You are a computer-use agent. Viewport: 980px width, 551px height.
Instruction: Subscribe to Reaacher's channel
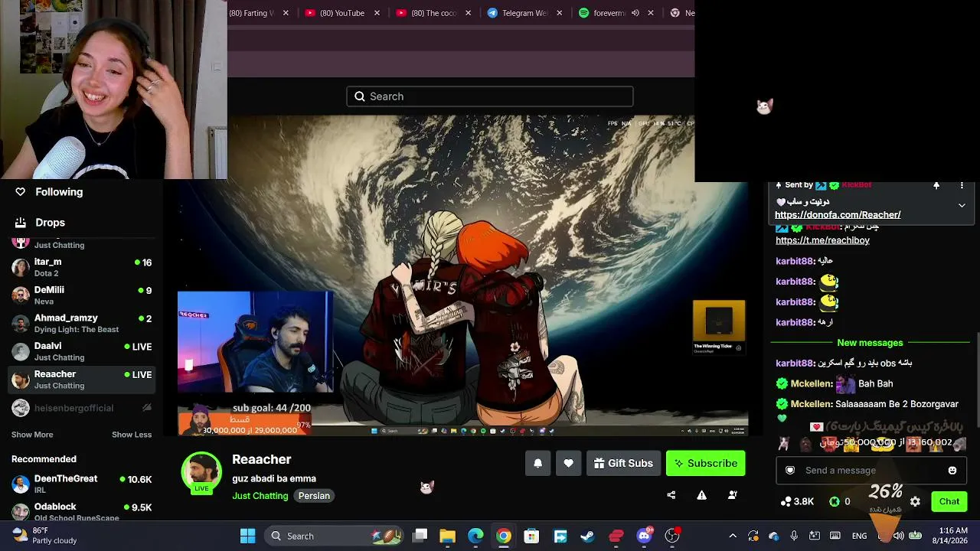[705, 463]
